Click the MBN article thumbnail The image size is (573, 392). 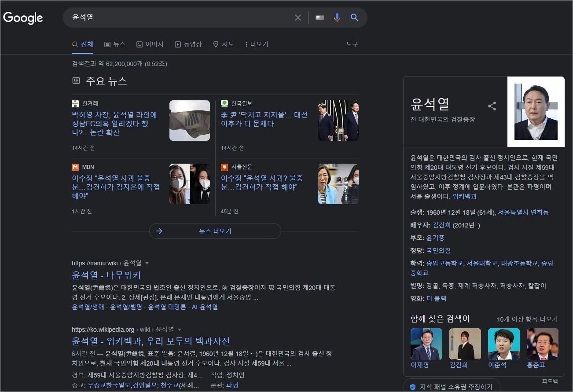tap(190, 184)
